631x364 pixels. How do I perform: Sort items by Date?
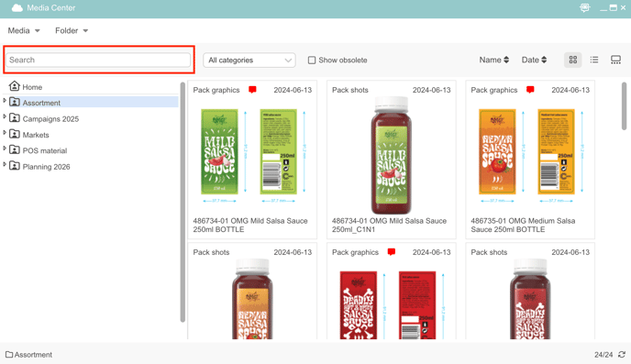(534, 60)
